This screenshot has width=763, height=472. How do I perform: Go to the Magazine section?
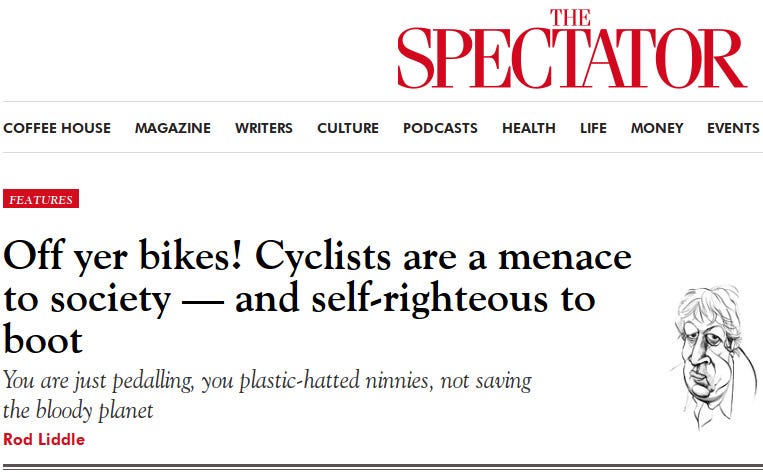coord(173,128)
